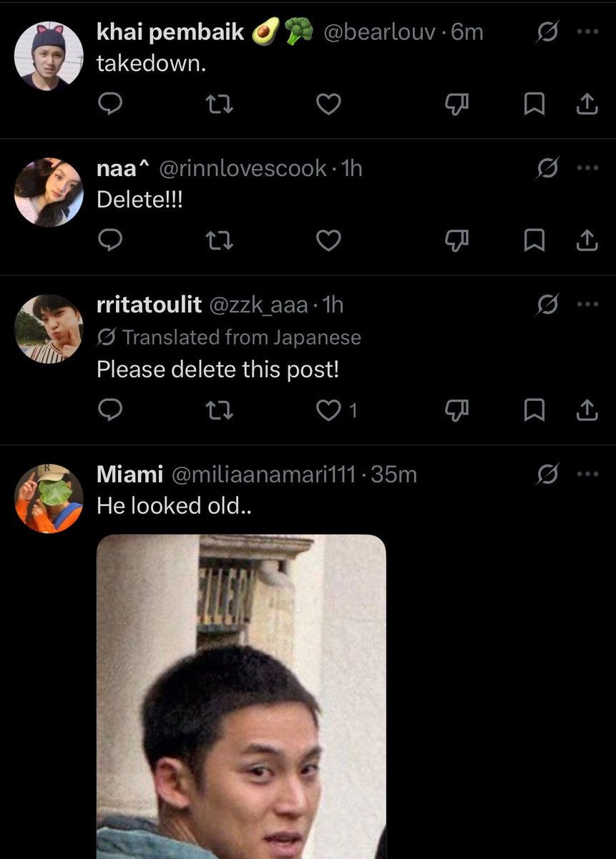The image size is (616, 859).
Task: Like rritatoulit's tweet with 1 like
Action: coord(336,409)
